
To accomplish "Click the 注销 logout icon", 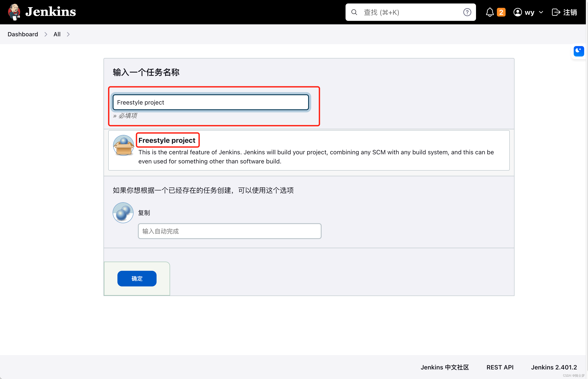I will [x=556, y=12].
